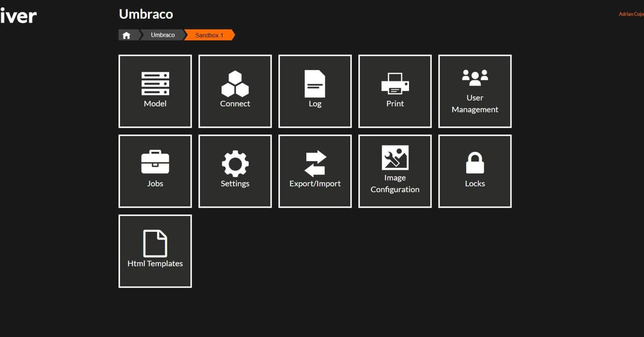Open the Model tile with server icon

[x=155, y=91]
